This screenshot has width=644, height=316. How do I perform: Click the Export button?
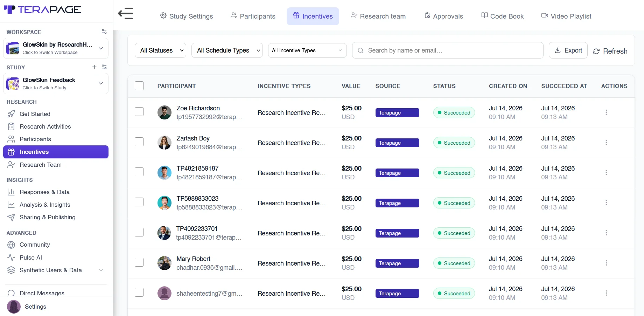[568, 50]
